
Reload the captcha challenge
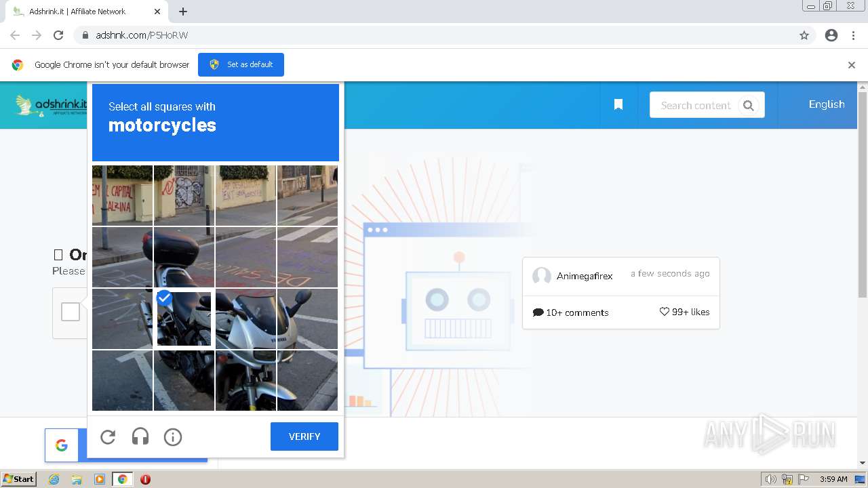tap(108, 437)
